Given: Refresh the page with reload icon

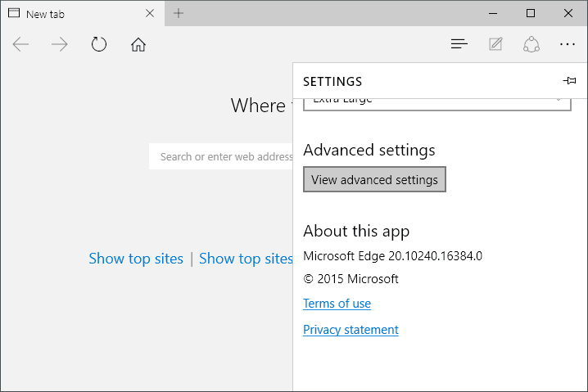Looking at the screenshot, I should pos(98,44).
